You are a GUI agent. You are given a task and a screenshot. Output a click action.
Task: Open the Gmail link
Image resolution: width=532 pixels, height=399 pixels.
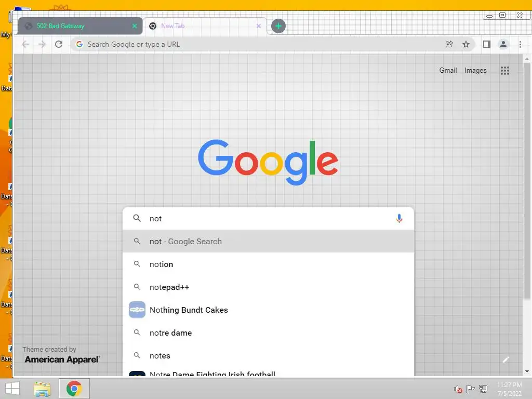pyautogui.click(x=448, y=70)
